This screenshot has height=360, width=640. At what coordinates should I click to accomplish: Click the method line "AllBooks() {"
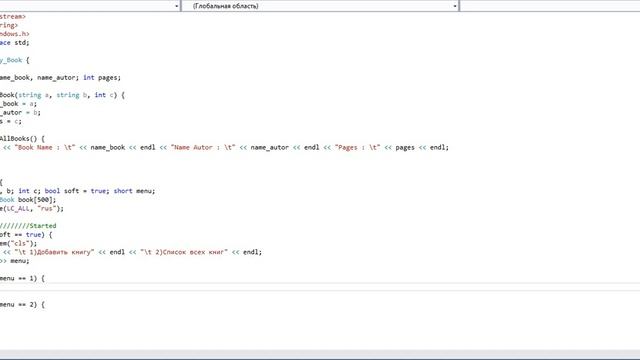click(x=22, y=139)
